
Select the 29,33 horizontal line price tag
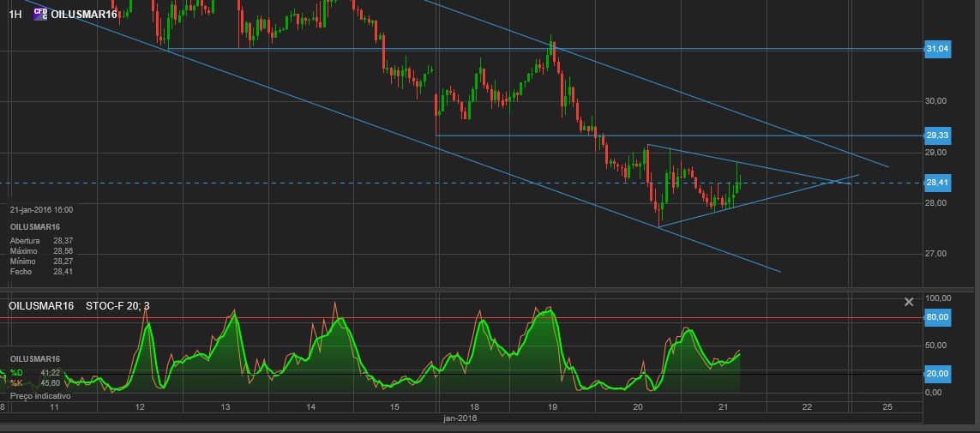tap(937, 135)
